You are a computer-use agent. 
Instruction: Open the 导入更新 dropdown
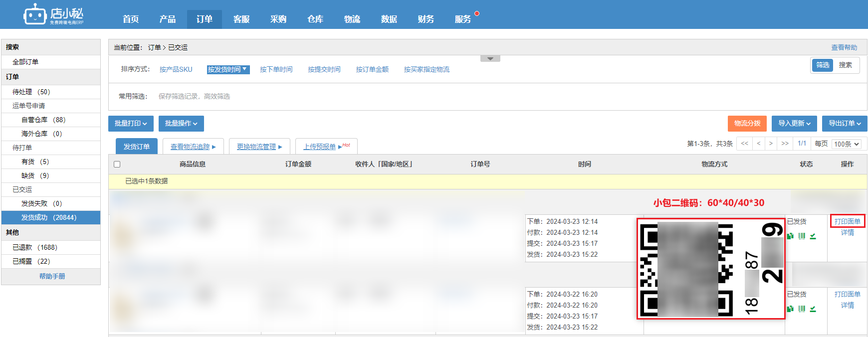(x=794, y=124)
